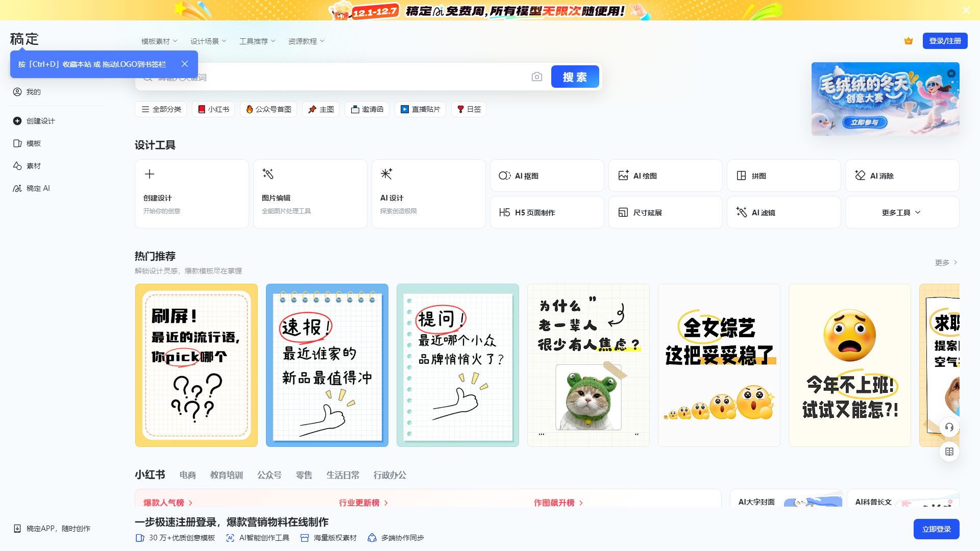Click the VIP crown icon at top right
The width and height of the screenshot is (980, 551).
click(909, 41)
